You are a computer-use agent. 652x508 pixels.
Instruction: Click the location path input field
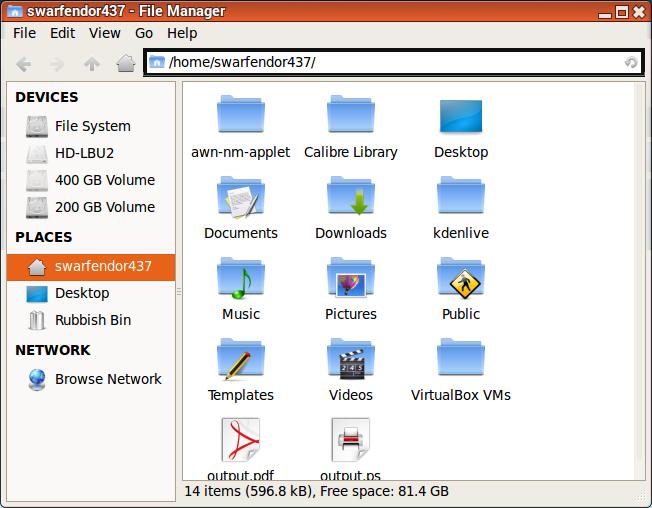tap(390, 62)
